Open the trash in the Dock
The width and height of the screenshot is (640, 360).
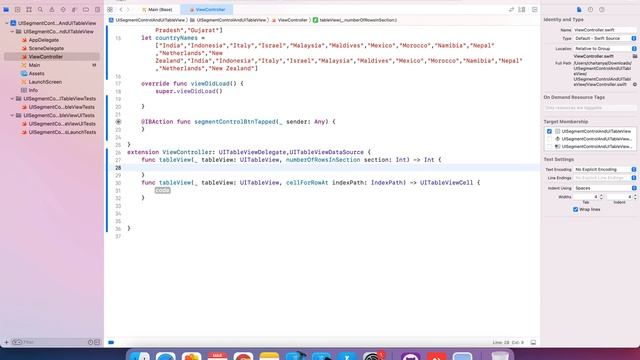click(500, 356)
